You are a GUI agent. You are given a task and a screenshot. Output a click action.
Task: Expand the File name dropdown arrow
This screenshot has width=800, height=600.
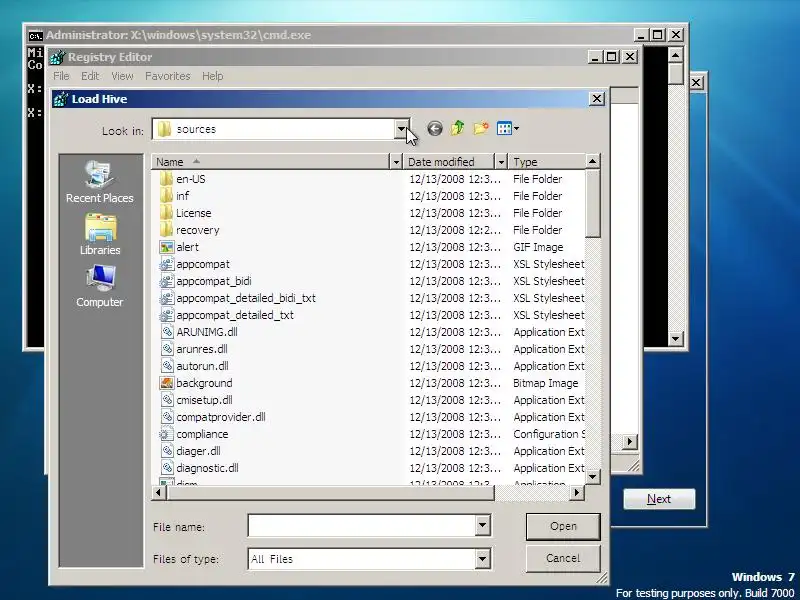click(x=482, y=525)
